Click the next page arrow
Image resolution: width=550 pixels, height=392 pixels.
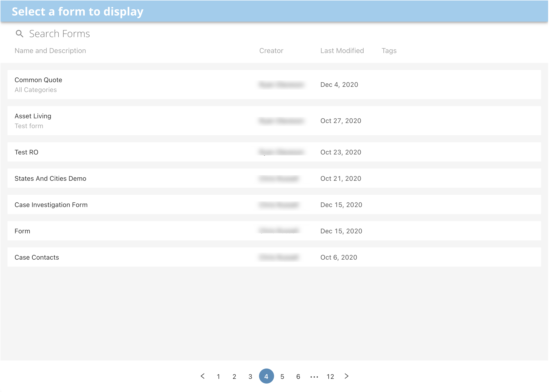click(346, 376)
